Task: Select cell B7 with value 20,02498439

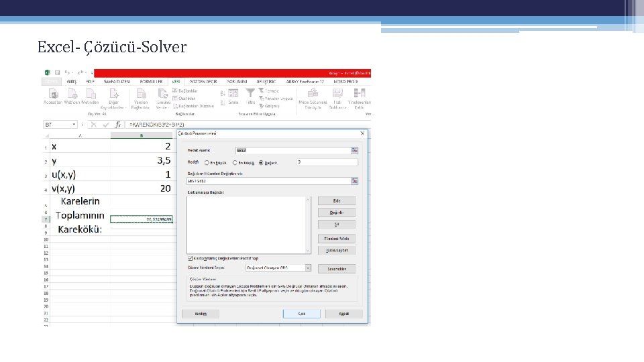Action: pyautogui.click(x=142, y=219)
